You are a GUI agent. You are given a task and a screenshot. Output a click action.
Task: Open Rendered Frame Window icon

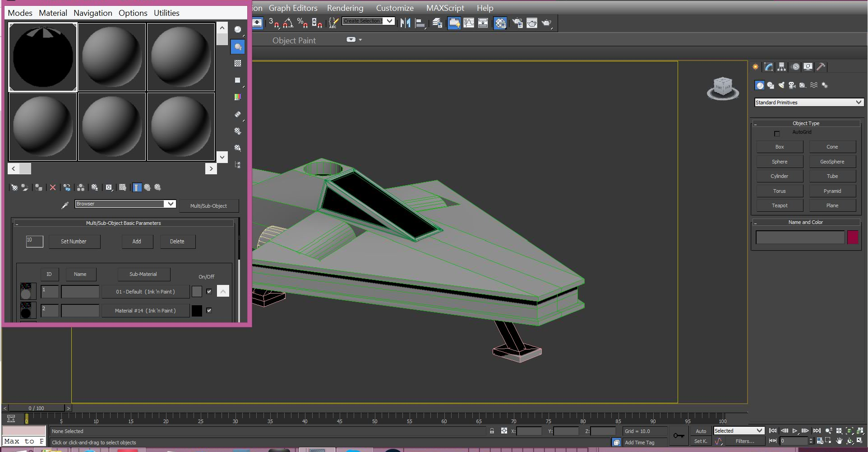point(532,23)
